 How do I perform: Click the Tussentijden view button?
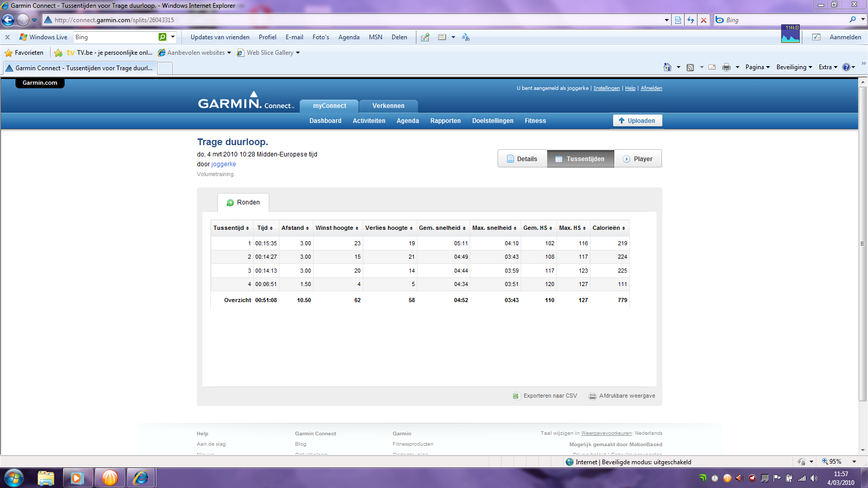[581, 159]
